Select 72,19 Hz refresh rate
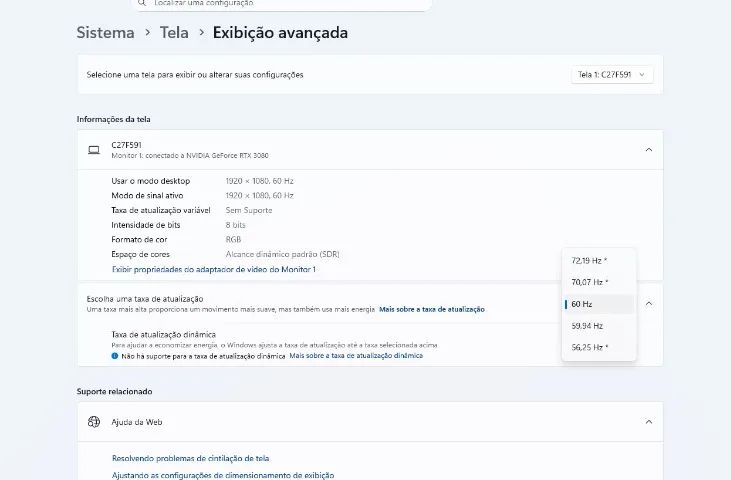The width and height of the screenshot is (731, 480). [599, 261]
